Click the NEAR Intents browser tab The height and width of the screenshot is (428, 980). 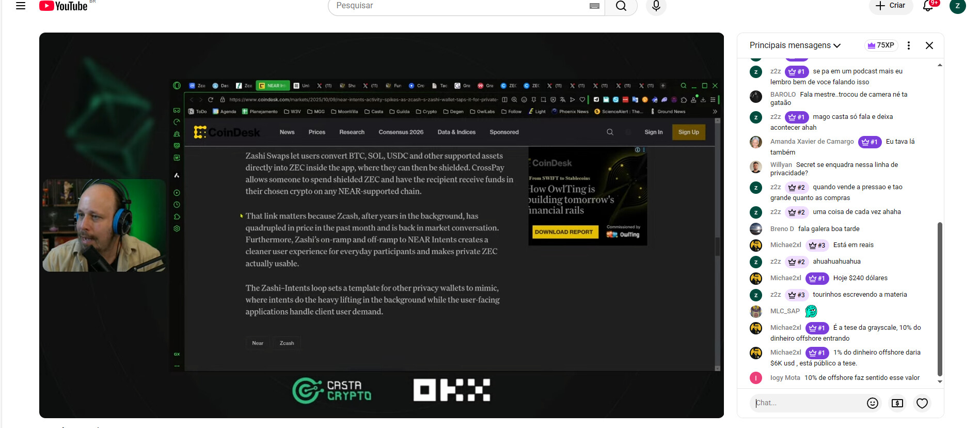pos(273,86)
